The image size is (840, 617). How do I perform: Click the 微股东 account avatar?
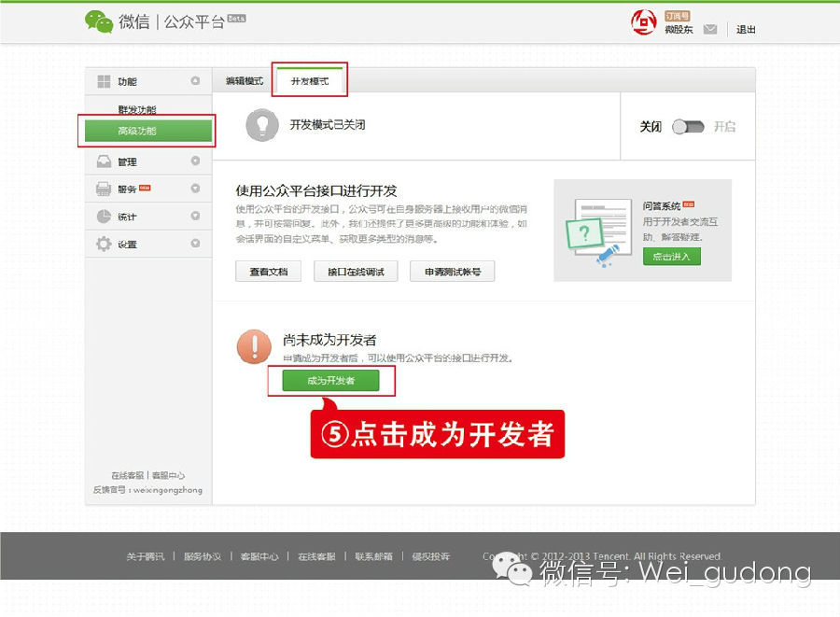tap(643, 22)
